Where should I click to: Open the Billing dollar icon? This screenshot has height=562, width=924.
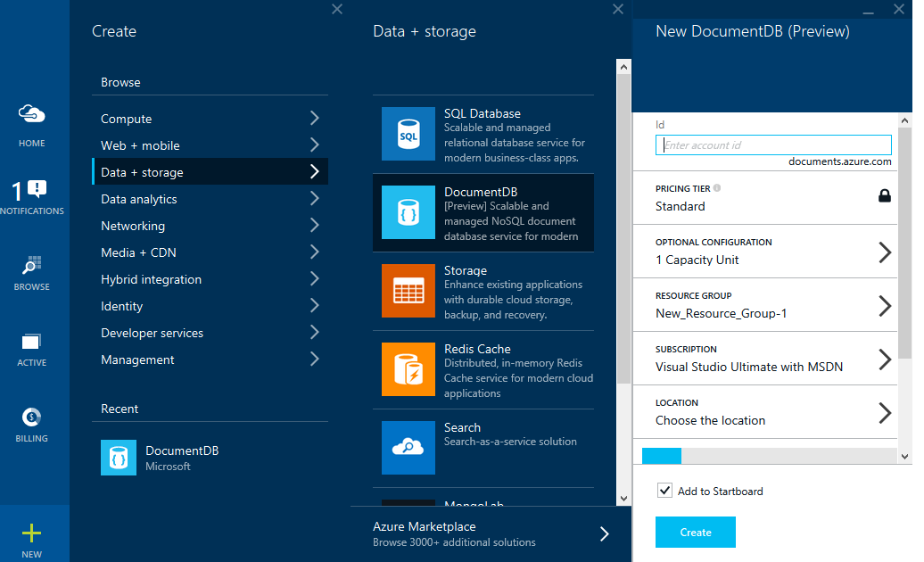[31, 417]
